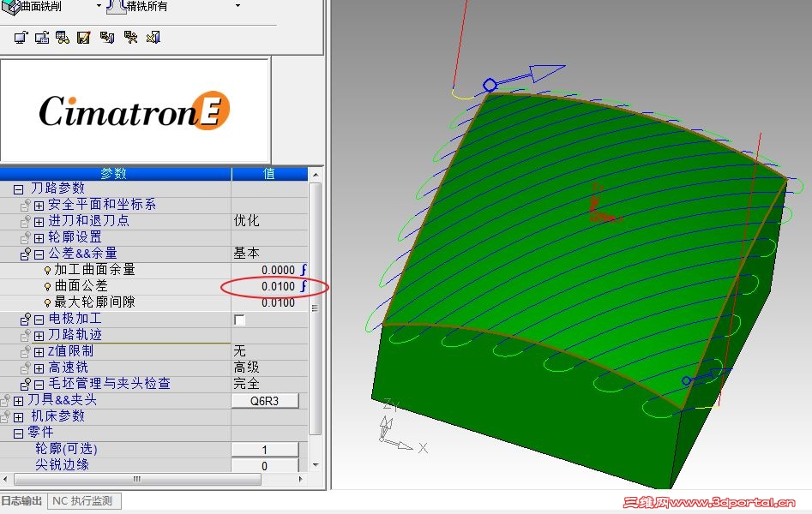Click lightbulb icon beside 加工曲面余量

click(x=47, y=270)
